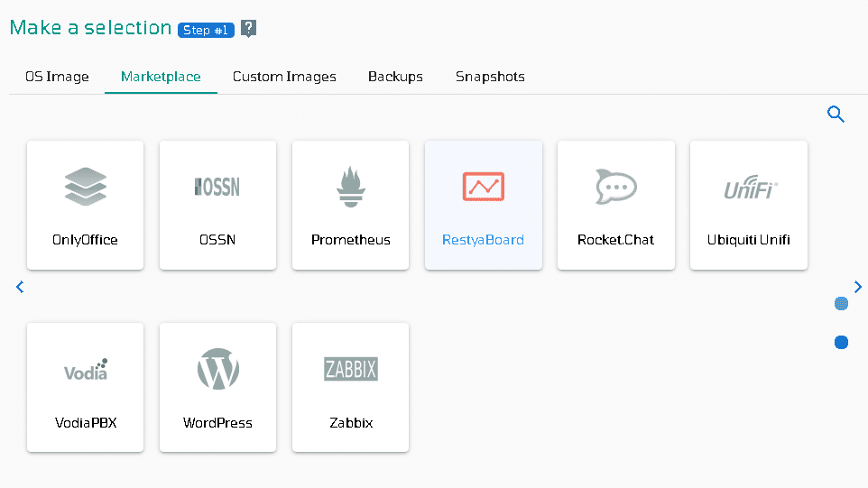This screenshot has height=488, width=868.
Task: Go to next marketplace page arrow
Action: [857, 287]
